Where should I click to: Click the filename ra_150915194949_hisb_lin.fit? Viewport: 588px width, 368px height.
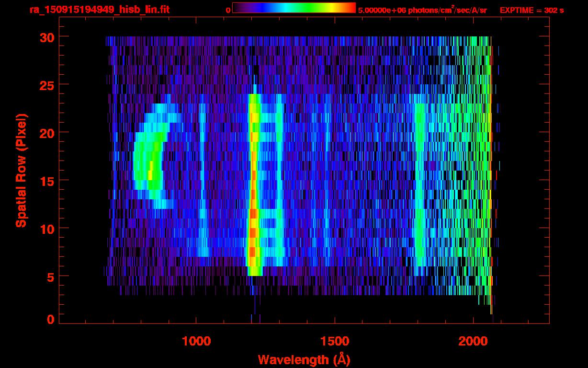point(99,10)
